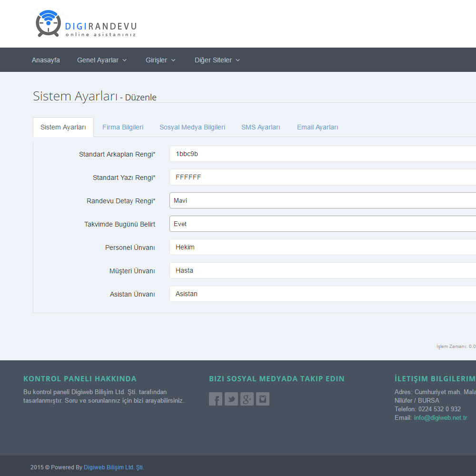Click the Asistan Ünvanı label
The width and height of the screenshot is (476, 476).
pyautogui.click(x=132, y=294)
